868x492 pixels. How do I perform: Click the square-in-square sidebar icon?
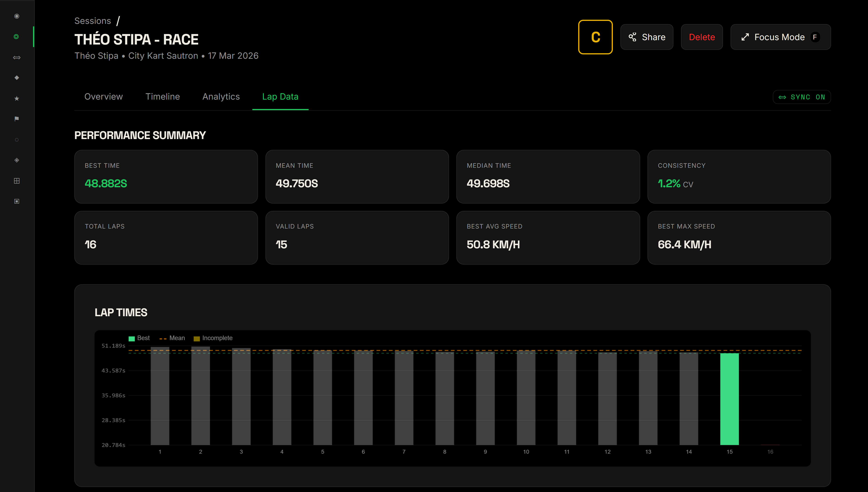17,201
